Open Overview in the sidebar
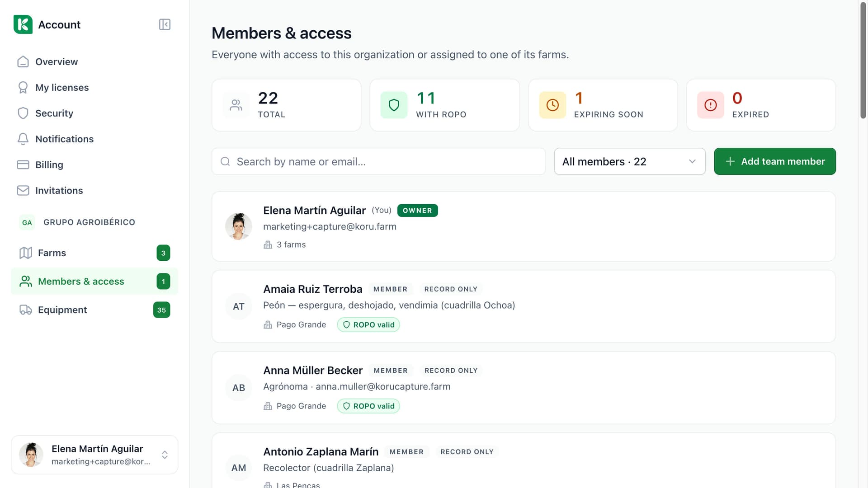Viewport: 868px width, 488px height. pos(94,61)
